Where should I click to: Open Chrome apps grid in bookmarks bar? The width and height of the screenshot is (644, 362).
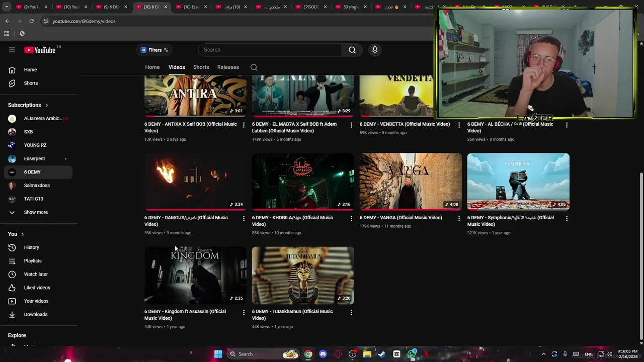click(7, 34)
